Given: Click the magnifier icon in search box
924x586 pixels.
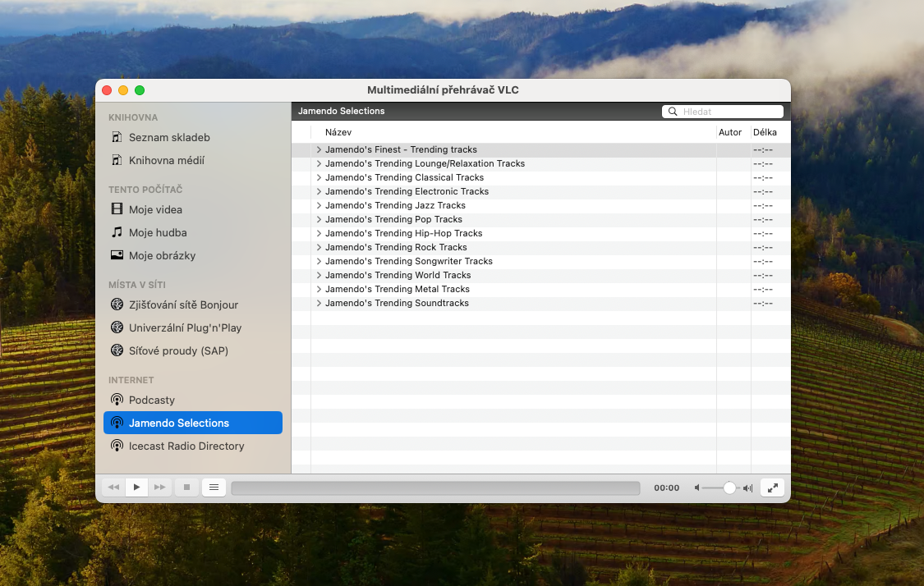Looking at the screenshot, I should [673, 112].
